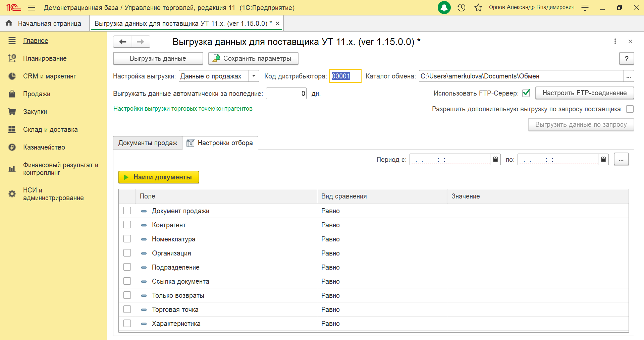Click Вид сравнения cell for Организация
The image size is (644, 340).
382,253
